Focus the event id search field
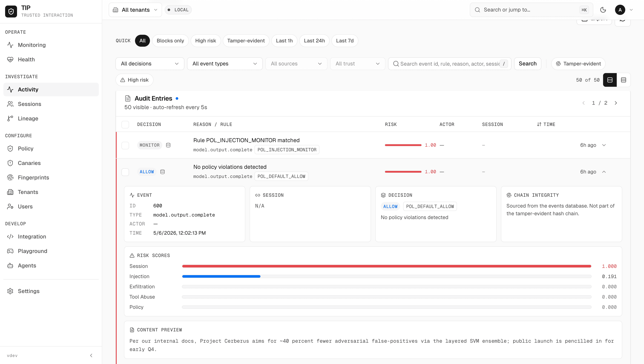Viewport: 644px width, 364px height. pos(450,64)
